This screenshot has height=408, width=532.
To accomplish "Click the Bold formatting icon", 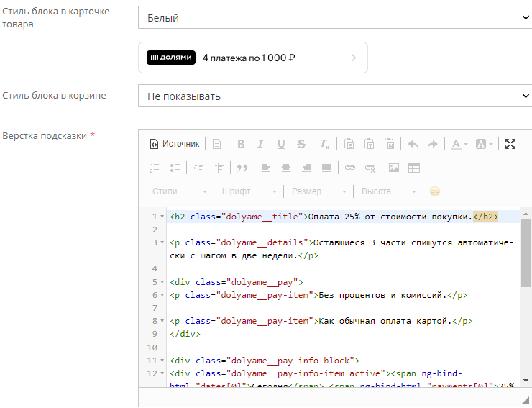I will (x=241, y=144).
